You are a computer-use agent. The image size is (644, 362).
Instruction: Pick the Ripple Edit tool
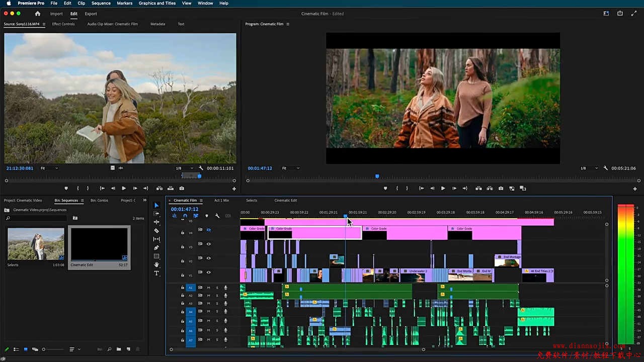[156, 222]
